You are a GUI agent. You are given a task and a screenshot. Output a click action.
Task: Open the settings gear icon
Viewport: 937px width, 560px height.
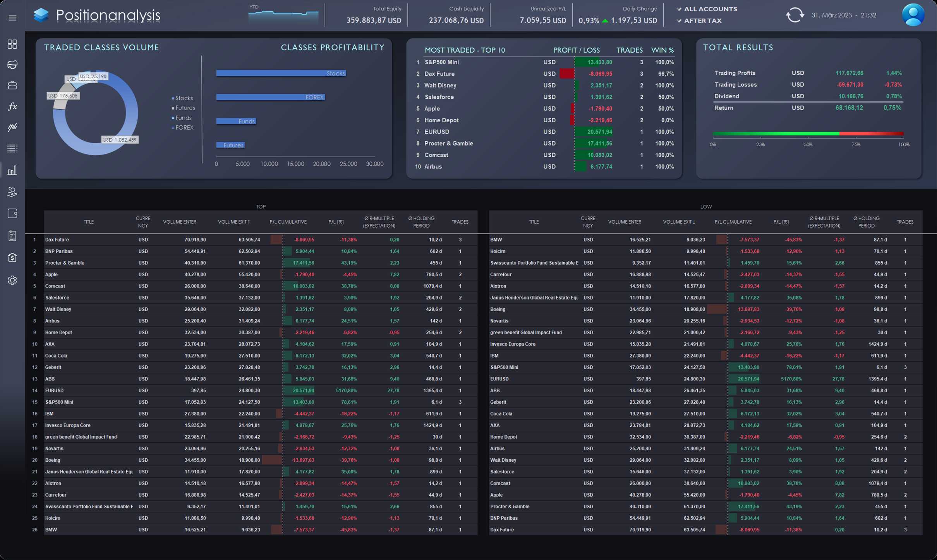[12, 280]
